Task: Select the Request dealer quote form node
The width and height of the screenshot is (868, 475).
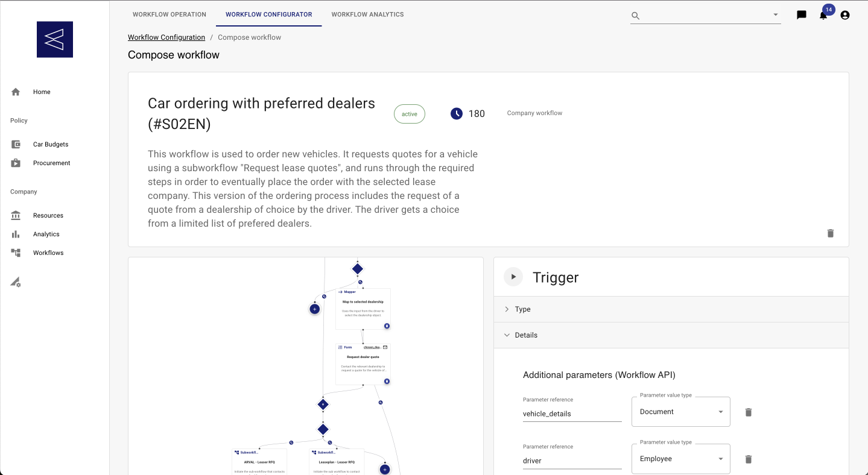Action: [363, 363]
